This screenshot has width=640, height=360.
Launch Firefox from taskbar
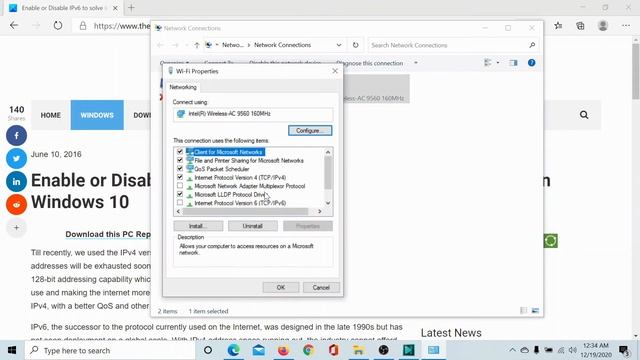point(283,350)
